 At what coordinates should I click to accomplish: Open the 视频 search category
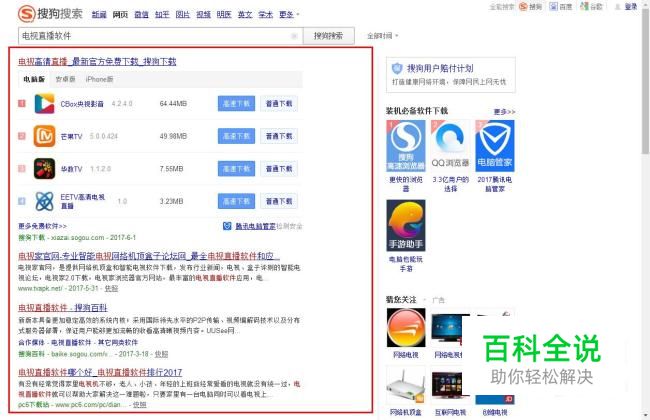pos(204,15)
